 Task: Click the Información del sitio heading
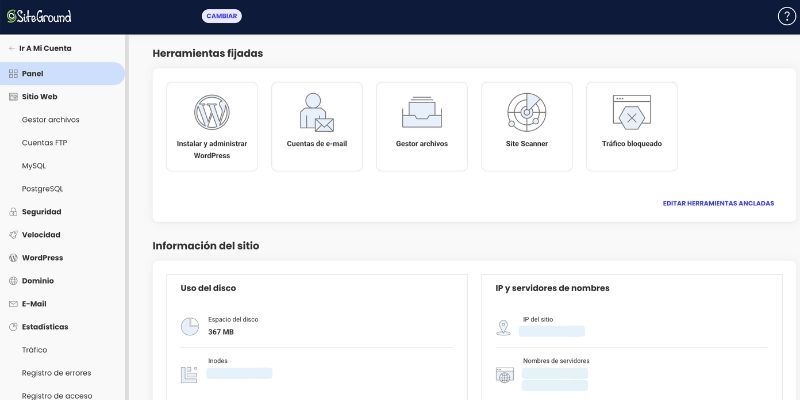tap(206, 246)
